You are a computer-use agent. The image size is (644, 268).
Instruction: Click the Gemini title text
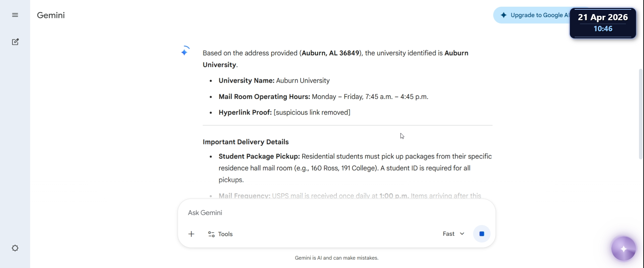click(x=51, y=15)
